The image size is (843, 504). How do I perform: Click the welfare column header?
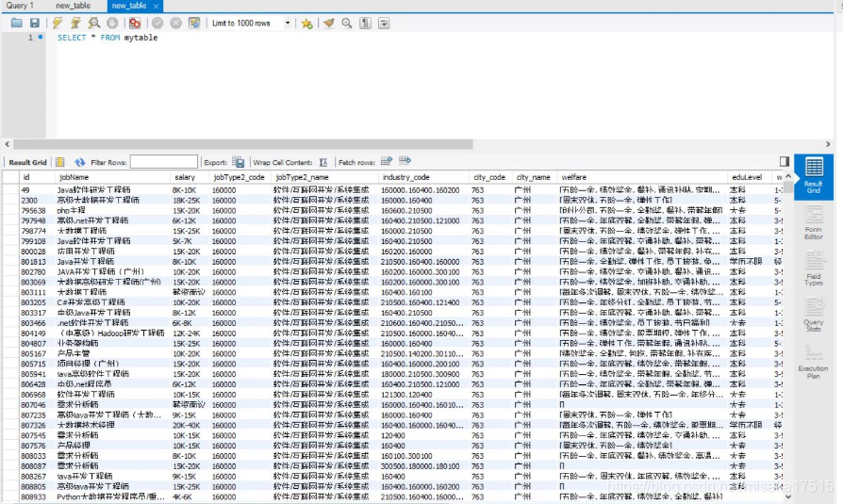(642, 177)
